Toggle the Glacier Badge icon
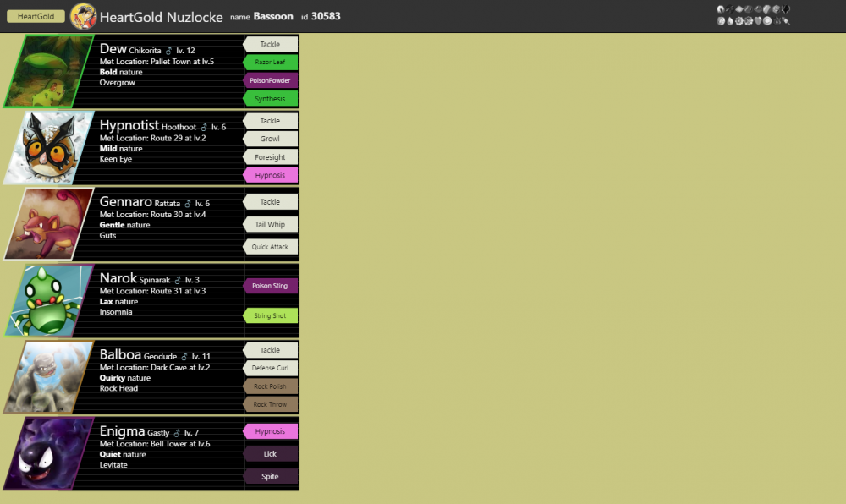 coord(776,8)
